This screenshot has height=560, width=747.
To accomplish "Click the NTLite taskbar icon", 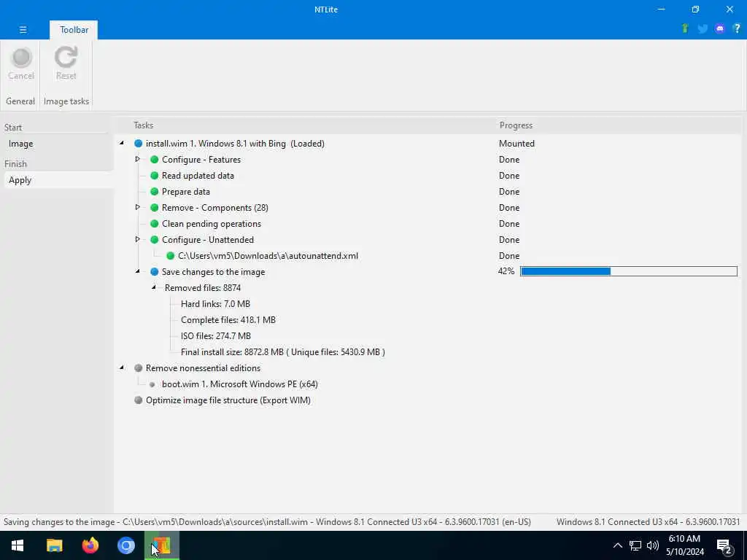I will 162,545.
